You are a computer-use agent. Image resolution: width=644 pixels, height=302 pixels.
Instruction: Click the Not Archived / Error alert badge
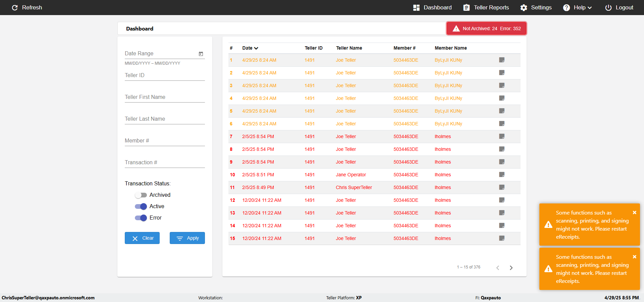[x=486, y=28]
